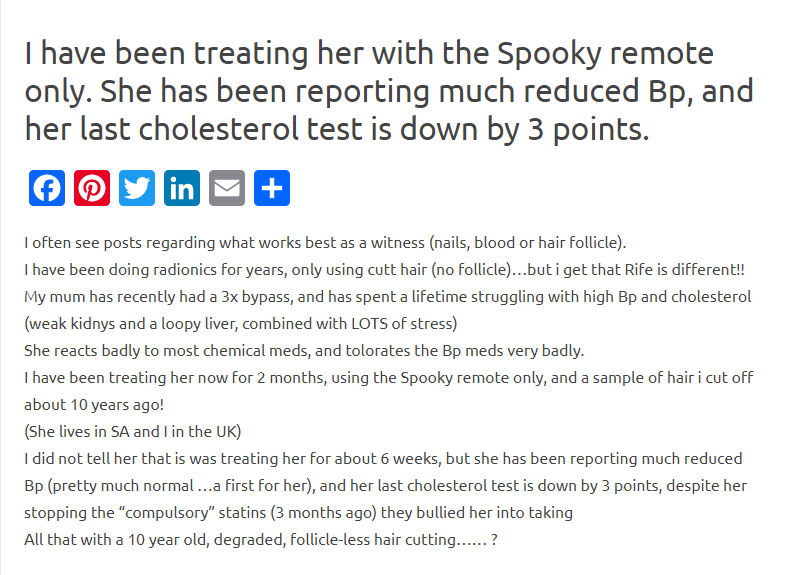The height and width of the screenshot is (575, 787).
Task: Tweet this post via Twitter icon
Action: [x=137, y=188]
